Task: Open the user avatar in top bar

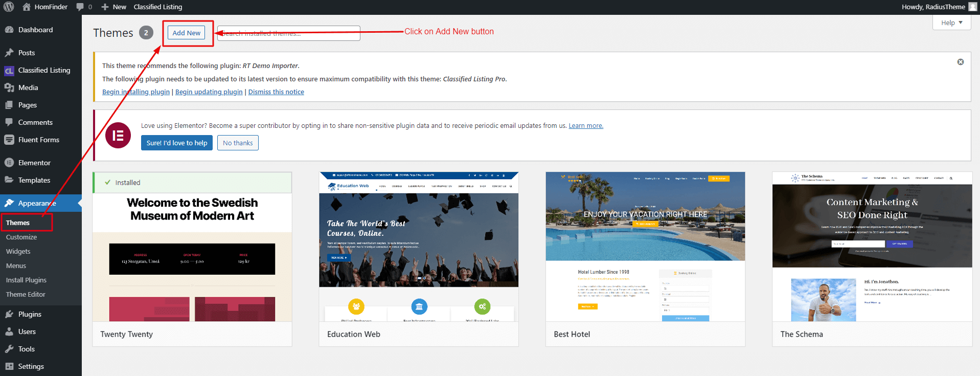Action: click(x=972, y=7)
